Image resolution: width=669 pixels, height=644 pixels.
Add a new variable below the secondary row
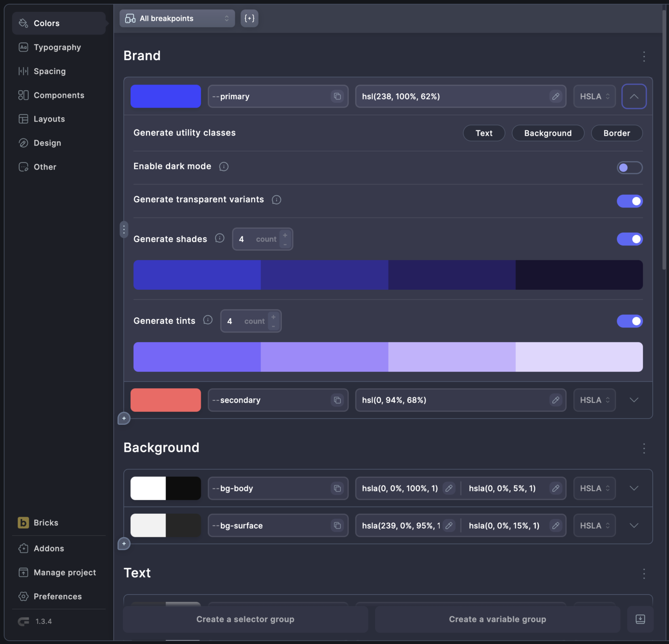point(124,418)
